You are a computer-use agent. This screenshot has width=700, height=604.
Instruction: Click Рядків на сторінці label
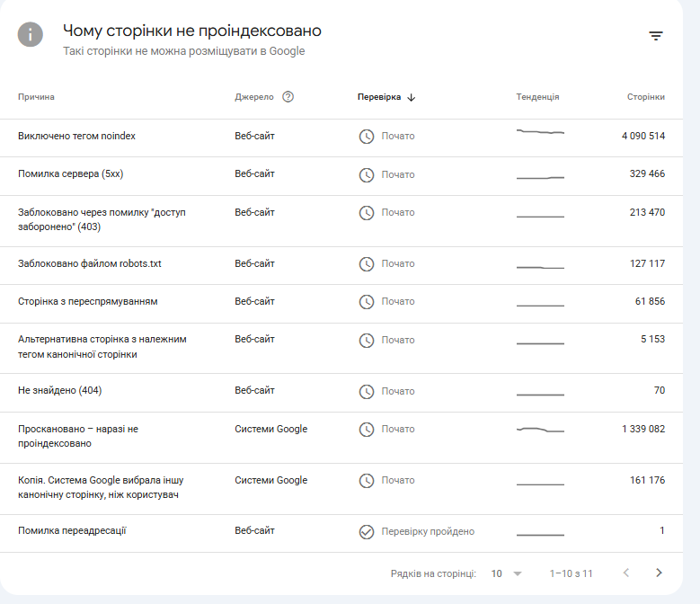pos(433,573)
